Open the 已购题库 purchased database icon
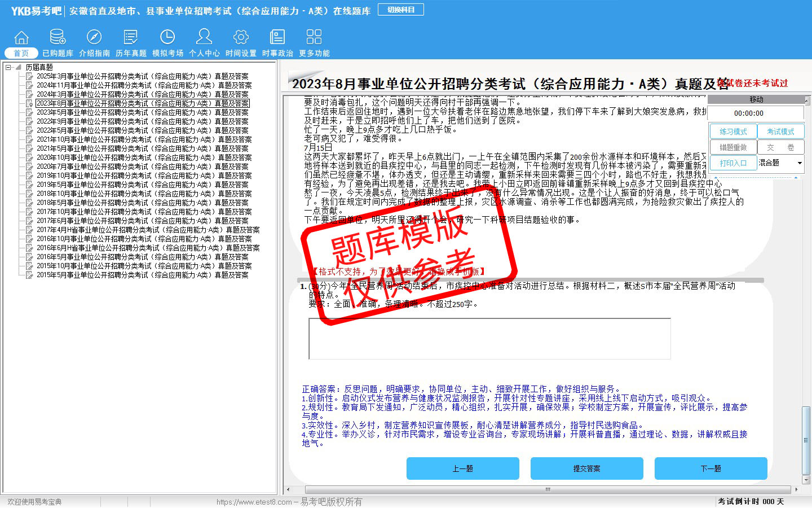 [x=58, y=38]
